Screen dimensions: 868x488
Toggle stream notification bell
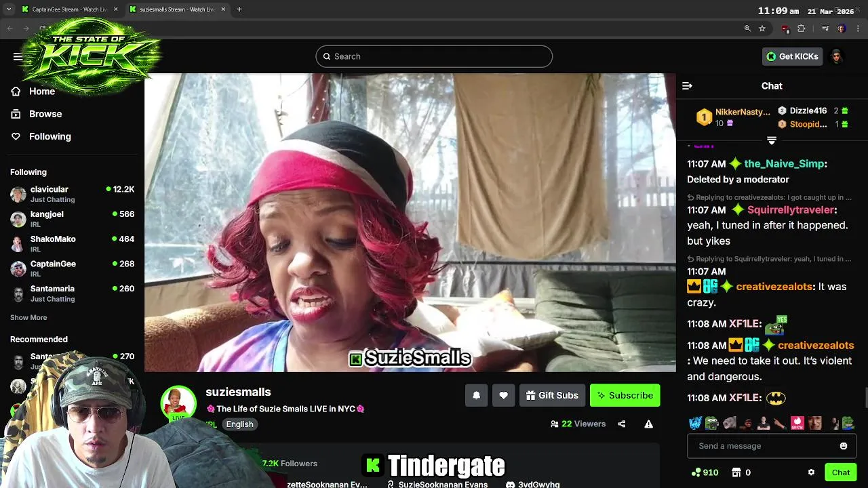click(476, 396)
